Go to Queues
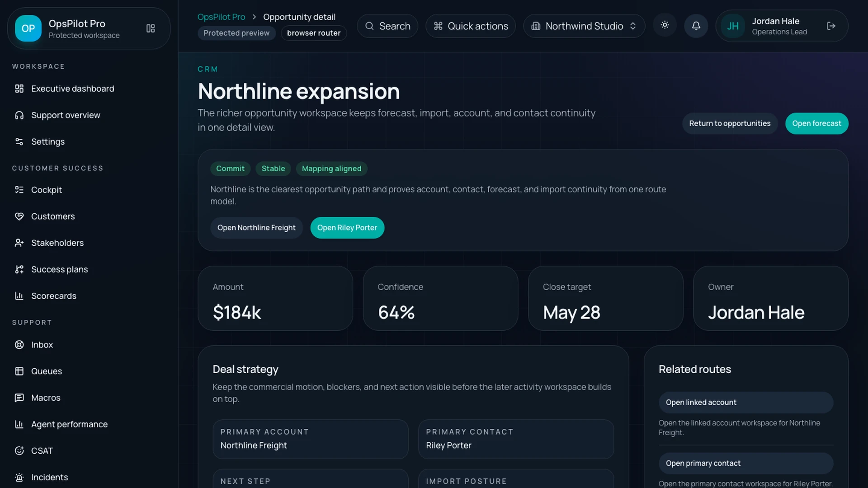Viewport: 868px width, 488px height. [89, 371]
